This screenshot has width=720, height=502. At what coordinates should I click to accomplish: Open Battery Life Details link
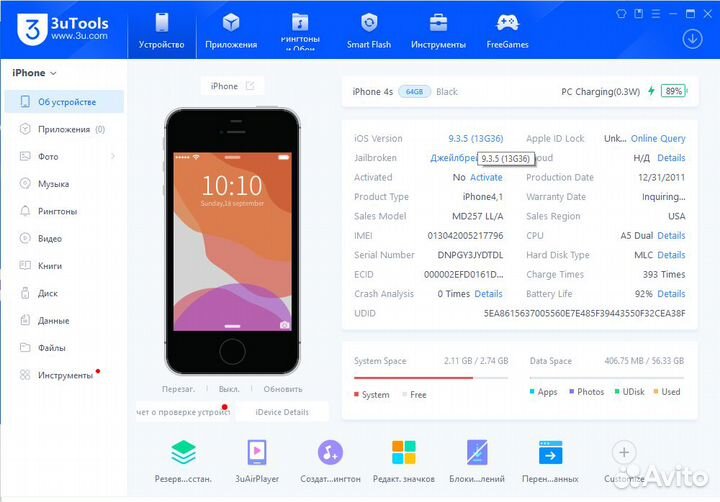pyautogui.click(x=671, y=294)
